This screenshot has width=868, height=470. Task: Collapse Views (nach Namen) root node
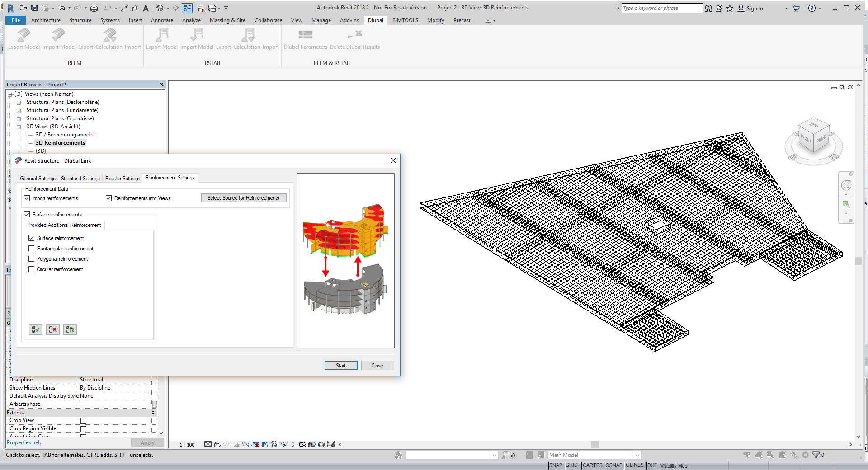click(9, 94)
